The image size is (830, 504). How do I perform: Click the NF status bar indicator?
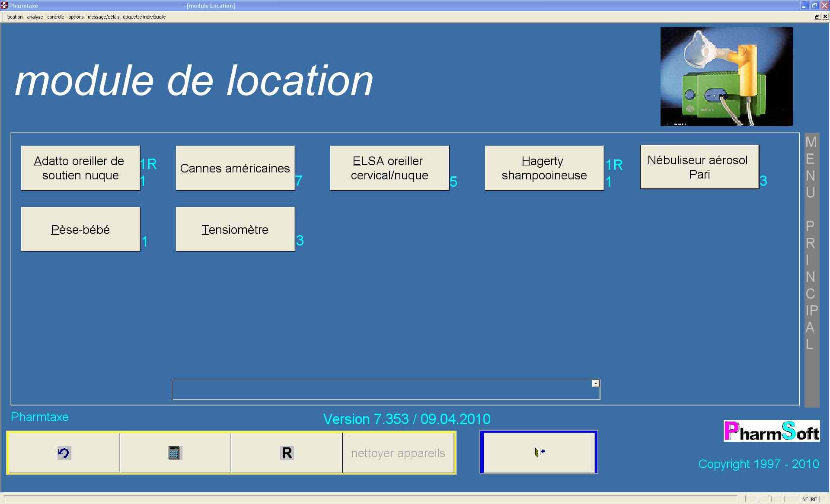click(805, 499)
